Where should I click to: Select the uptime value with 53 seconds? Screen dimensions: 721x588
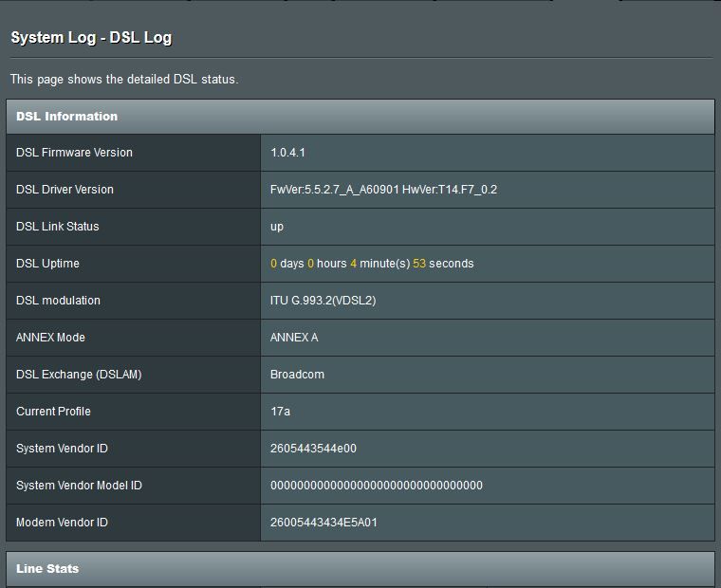[372, 264]
